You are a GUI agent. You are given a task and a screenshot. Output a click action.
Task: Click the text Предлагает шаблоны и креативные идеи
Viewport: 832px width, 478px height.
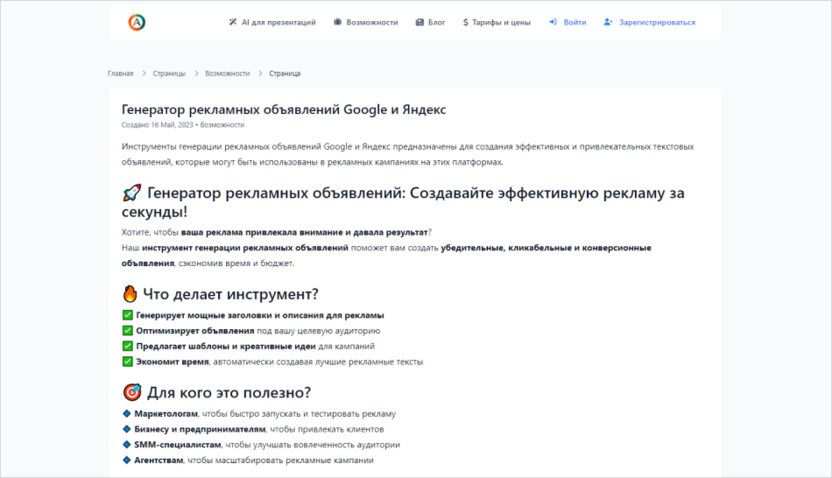pyautogui.click(x=226, y=346)
